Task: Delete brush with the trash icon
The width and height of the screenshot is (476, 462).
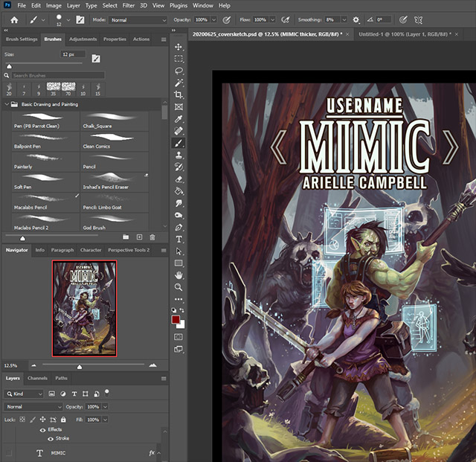Action: tap(152, 237)
